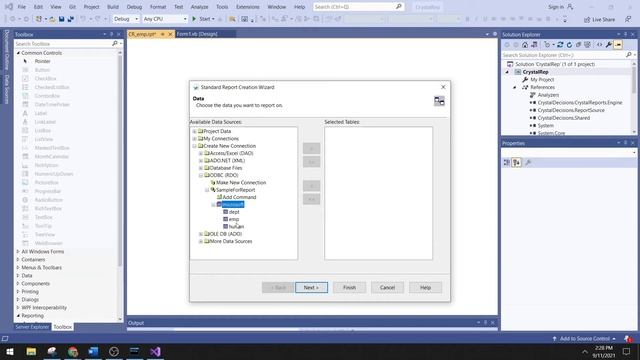Expand the Project Data node
The height and width of the screenshot is (360, 640).
(x=195, y=131)
